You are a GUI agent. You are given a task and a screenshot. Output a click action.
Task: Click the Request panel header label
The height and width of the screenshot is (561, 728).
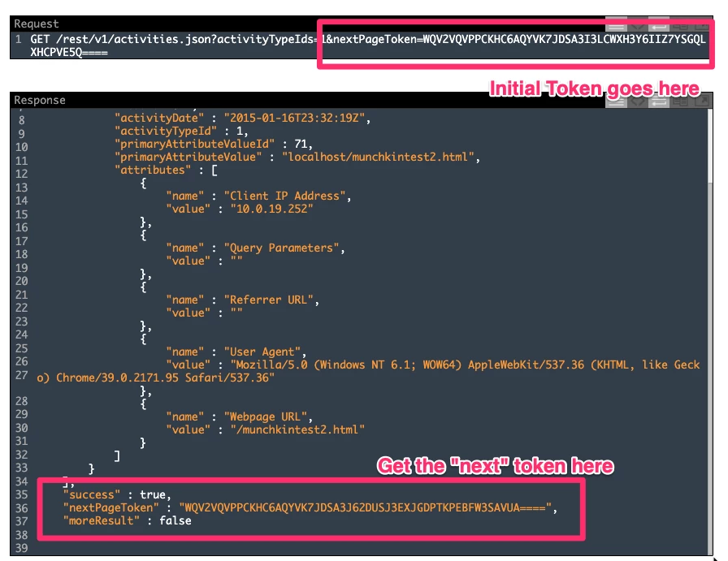click(37, 24)
